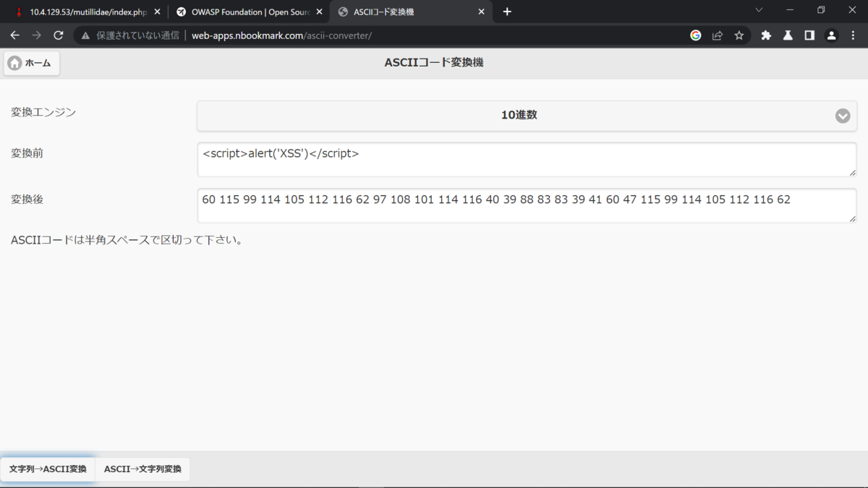Open the tab search chevron in the title bar
This screenshot has width=868, height=488.
[x=759, y=10]
